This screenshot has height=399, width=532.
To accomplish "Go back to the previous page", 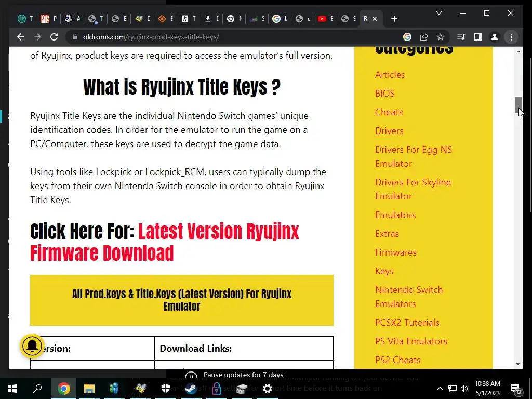I will point(21,37).
